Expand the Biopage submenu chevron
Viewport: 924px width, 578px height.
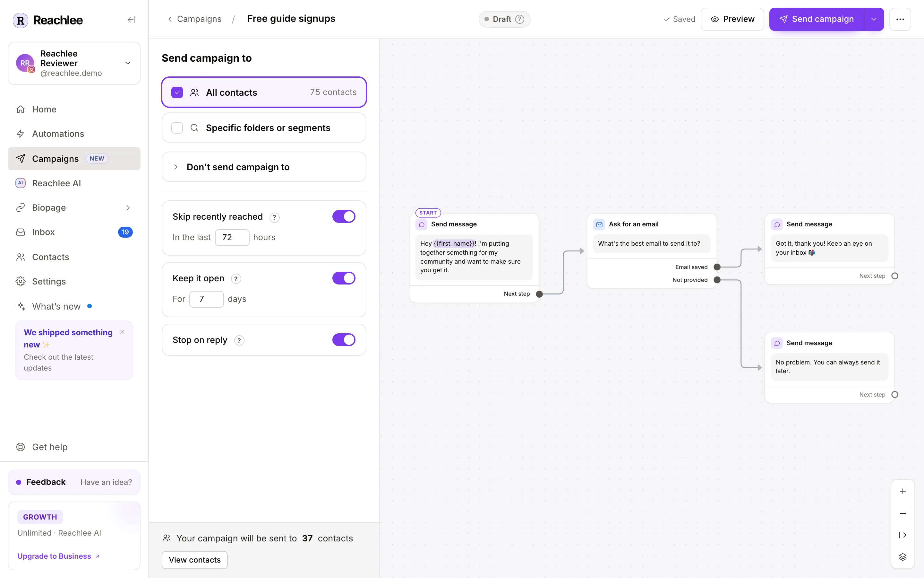click(x=128, y=207)
